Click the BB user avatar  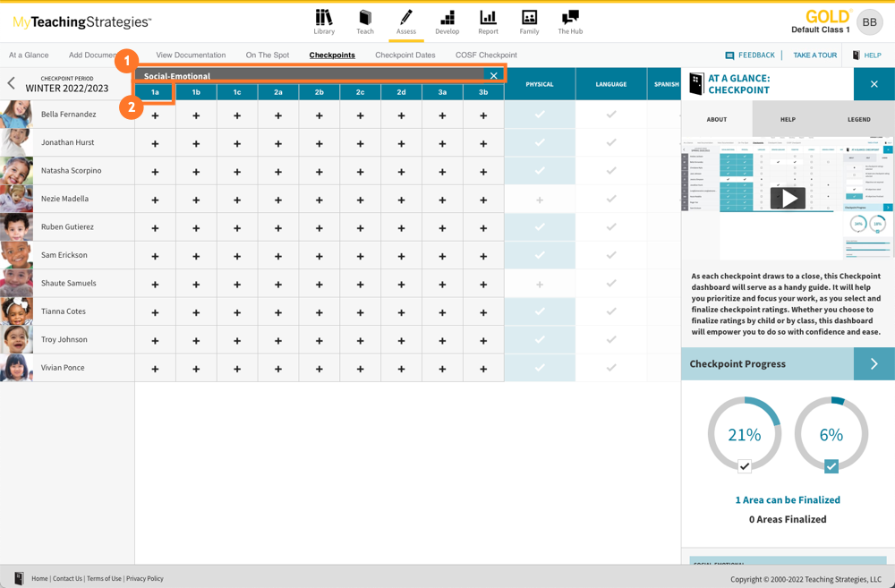869,22
